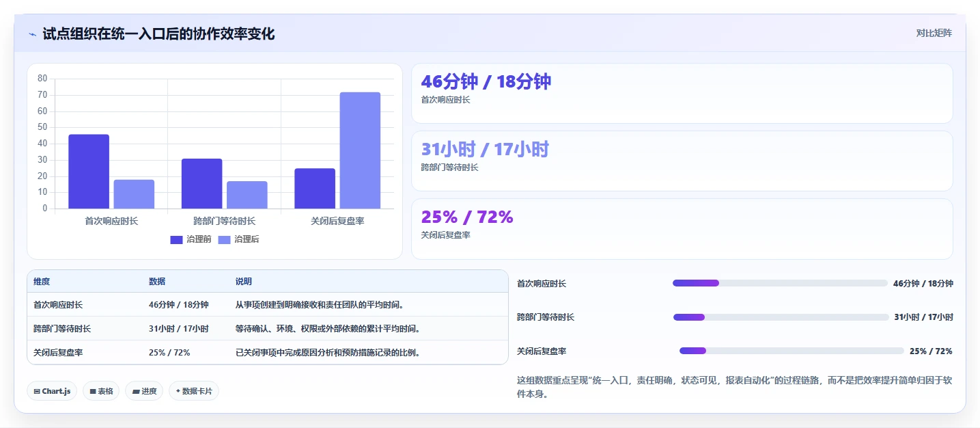Click the 首次响应时长 table row label

coord(58,305)
